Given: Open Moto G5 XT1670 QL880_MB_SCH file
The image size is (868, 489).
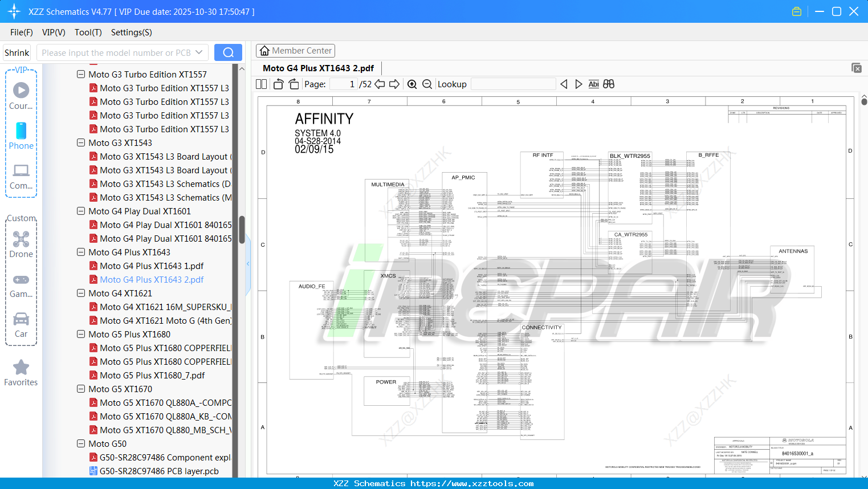Looking at the screenshot, I should tap(160, 430).
